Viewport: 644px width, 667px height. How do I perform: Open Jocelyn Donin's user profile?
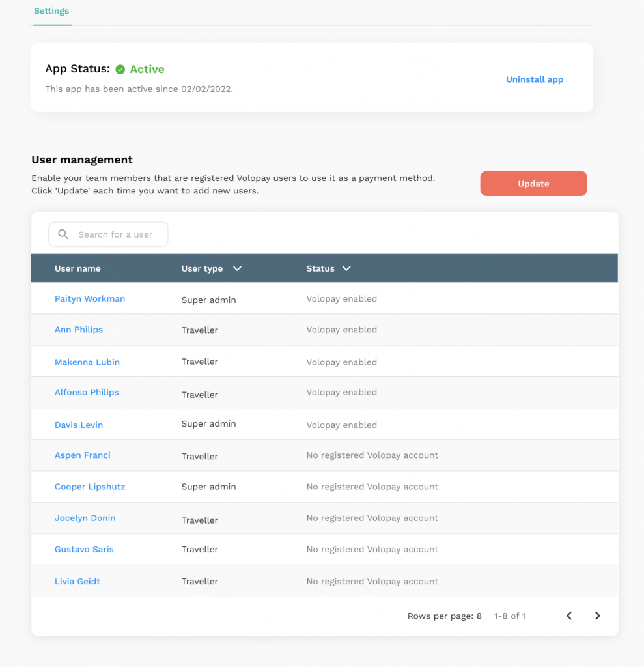point(85,518)
